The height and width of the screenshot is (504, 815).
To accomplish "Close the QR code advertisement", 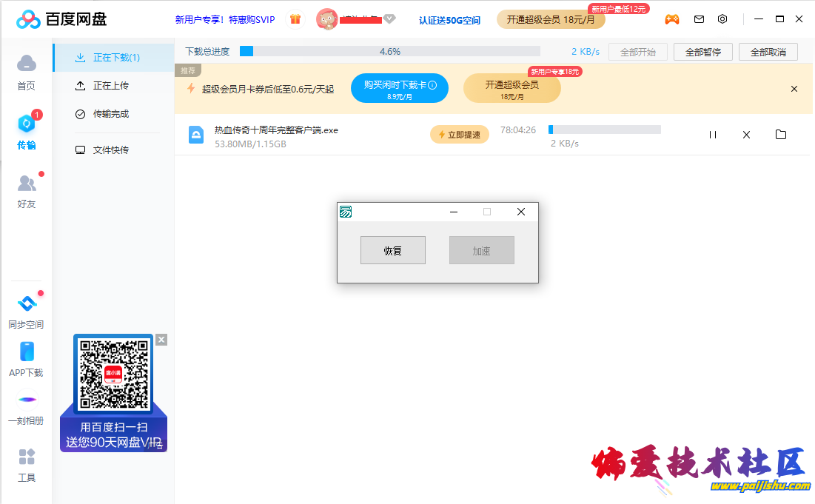I will click(x=161, y=340).
